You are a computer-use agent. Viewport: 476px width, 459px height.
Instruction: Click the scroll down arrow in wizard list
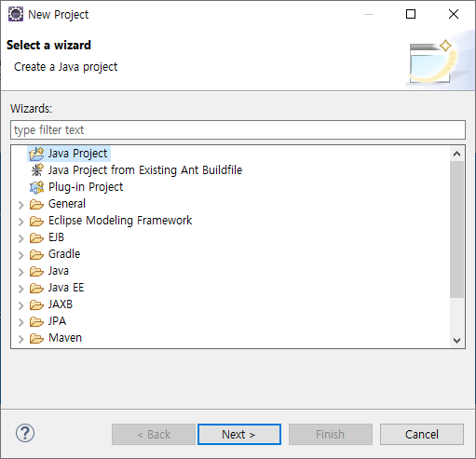click(x=456, y=340)
